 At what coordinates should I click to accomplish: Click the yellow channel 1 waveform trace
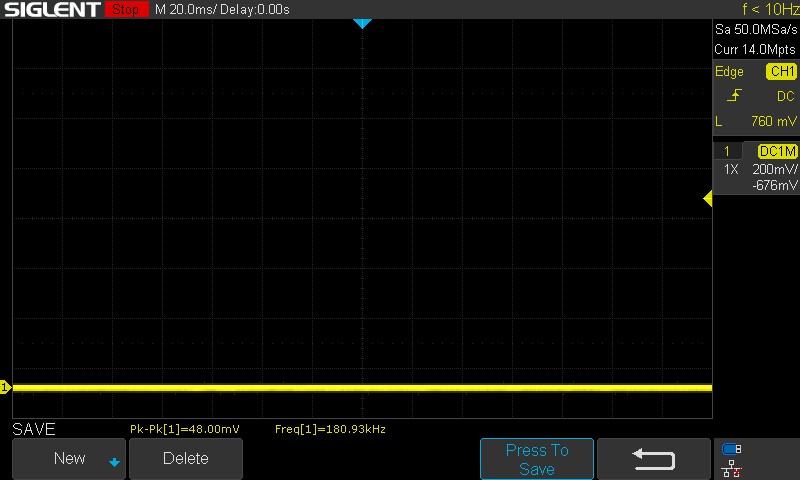[x=362, y=388]
